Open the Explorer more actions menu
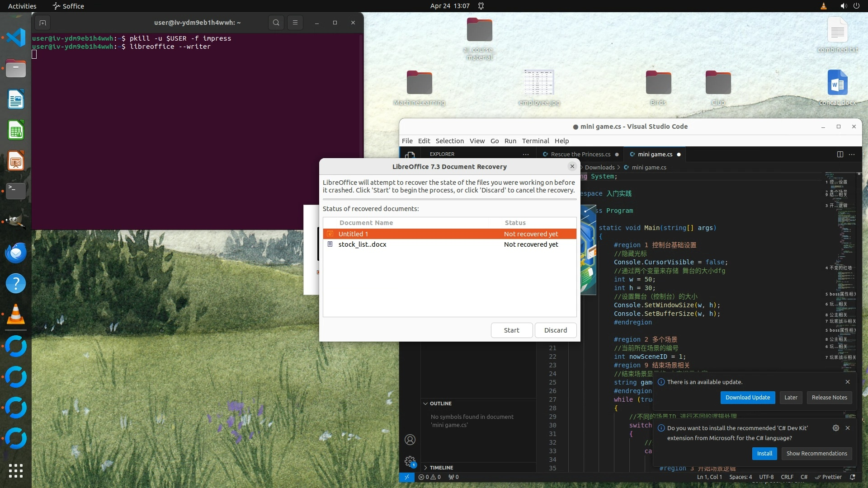Screen dimensions: 868x488 click(x=526, y=154)
